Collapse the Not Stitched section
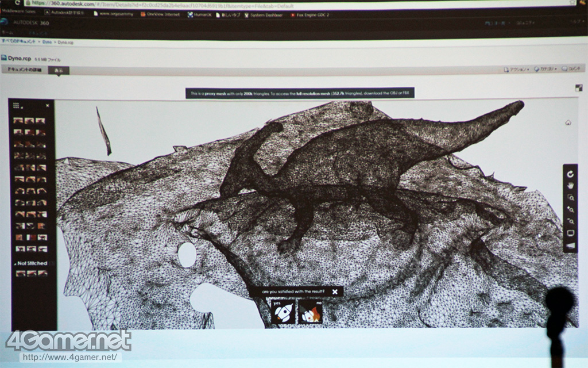Screen dimensions: 588x368 click(15, 263)
